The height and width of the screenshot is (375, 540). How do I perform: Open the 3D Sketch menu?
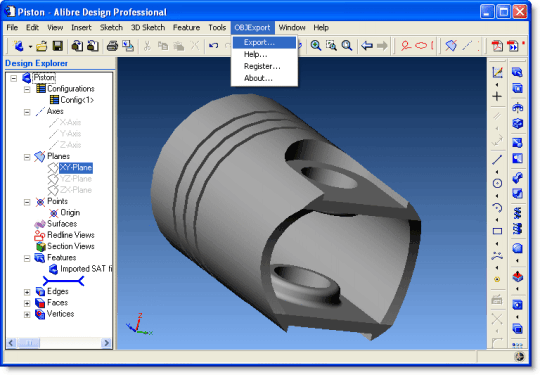[148, 28]
